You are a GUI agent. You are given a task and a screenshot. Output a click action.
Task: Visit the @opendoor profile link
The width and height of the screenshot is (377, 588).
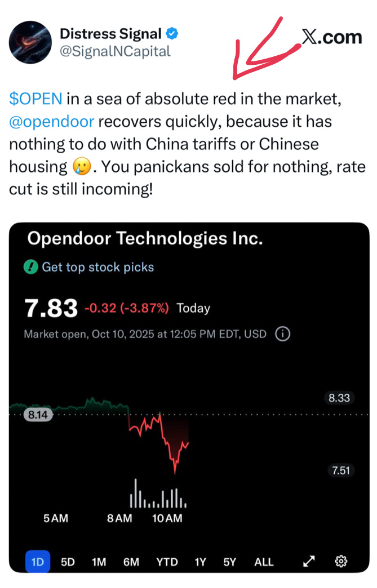[51, 121]
